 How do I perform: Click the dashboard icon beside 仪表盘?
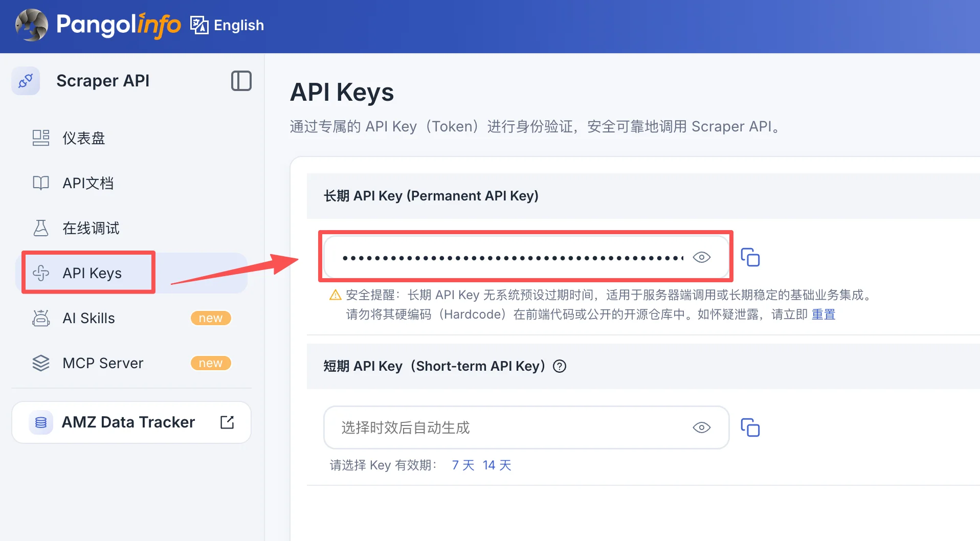click(x=41, y=138)
